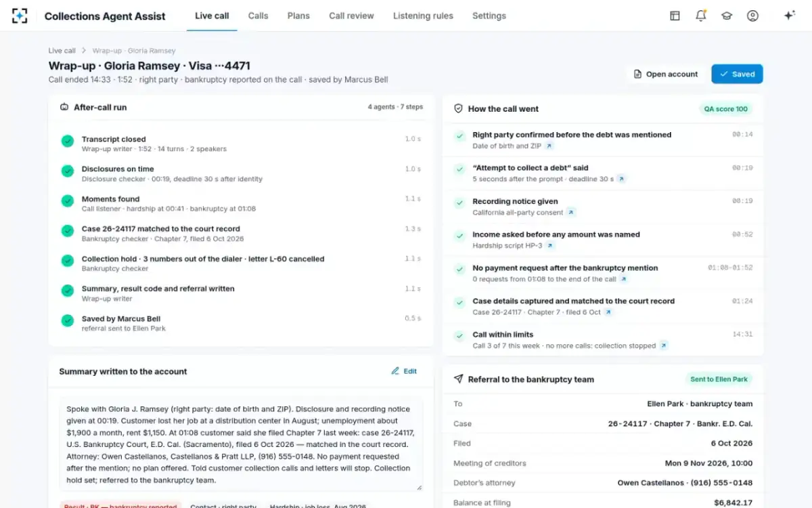Viewport: 812px width, 508px height.
Task: Open the notifications bell
Action: [701, 16]
